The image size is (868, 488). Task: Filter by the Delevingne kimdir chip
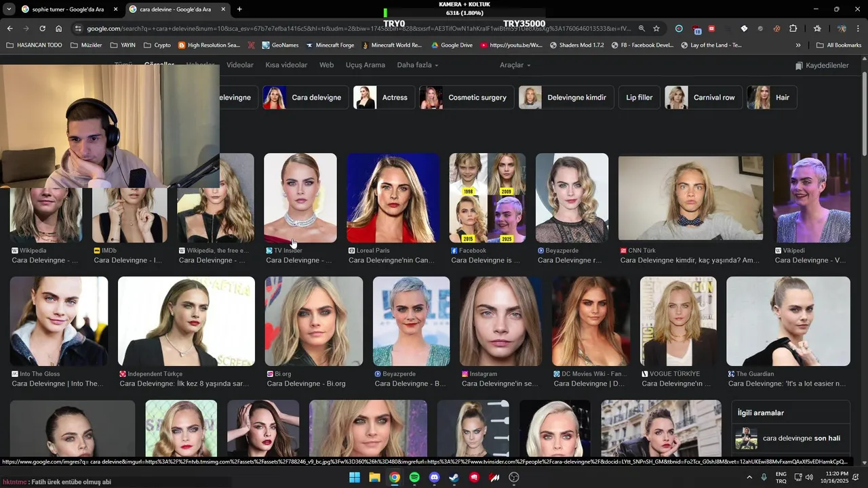pos(566,98)
